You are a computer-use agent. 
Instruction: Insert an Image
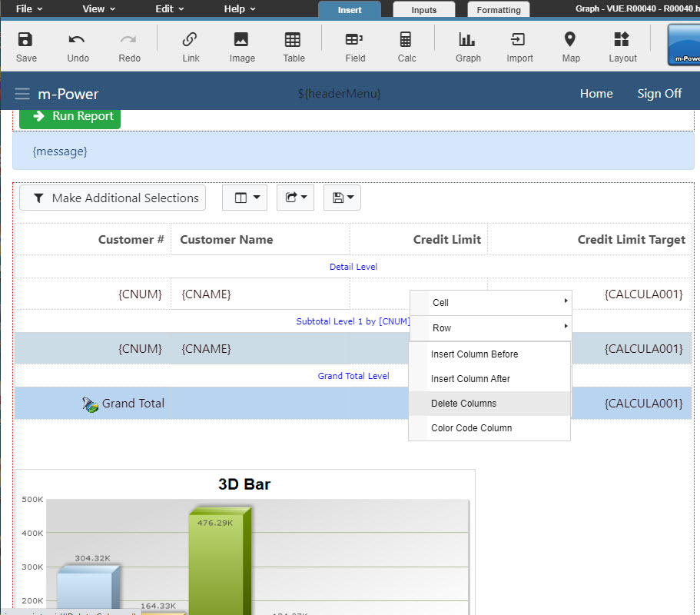242,47
